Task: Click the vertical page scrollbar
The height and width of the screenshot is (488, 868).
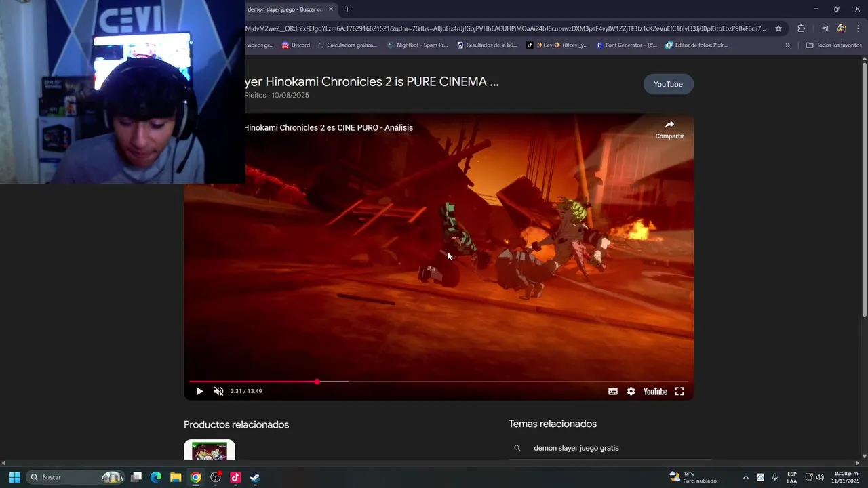Action: pyautogui.click(x=864, y=190)
